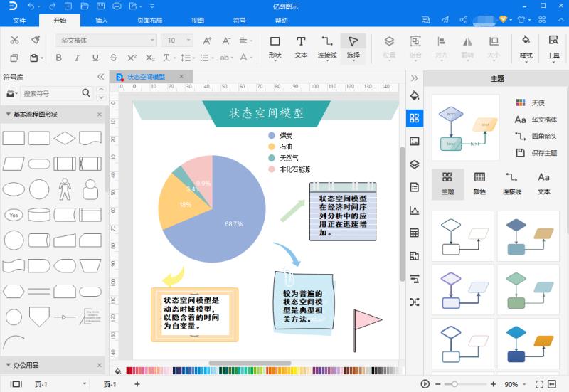Click the 连接线 connector tool
The image size is (569, 392).
coord(327,47)
